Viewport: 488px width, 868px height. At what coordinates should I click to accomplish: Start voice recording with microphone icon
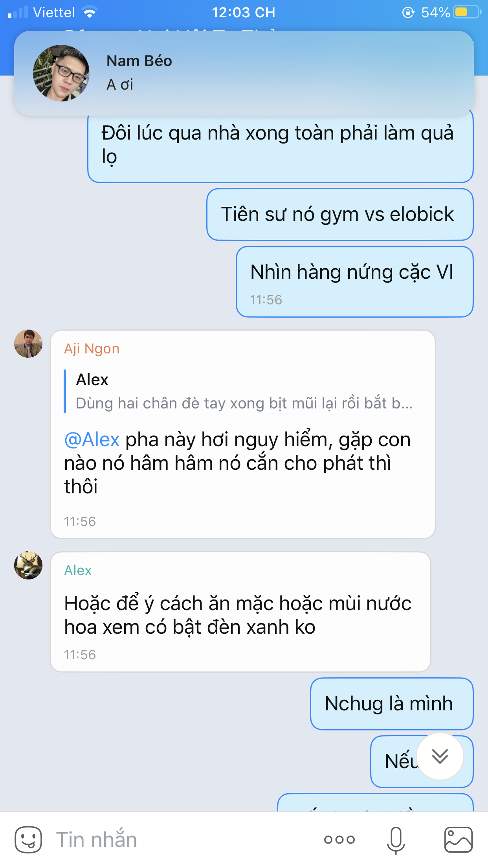(396, 840)
